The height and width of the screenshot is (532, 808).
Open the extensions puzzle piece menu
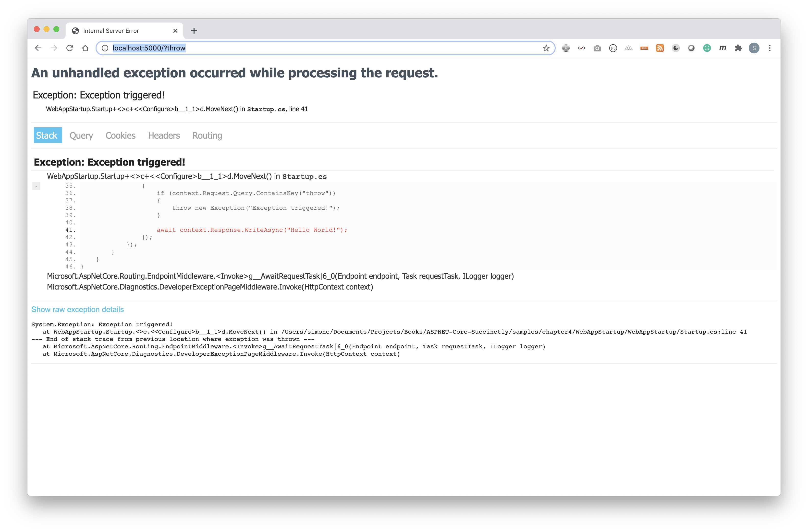738,48
